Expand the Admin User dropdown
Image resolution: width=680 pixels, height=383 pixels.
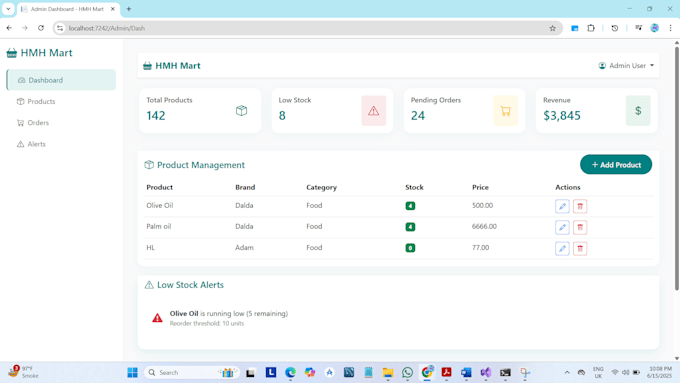[626, 65]
